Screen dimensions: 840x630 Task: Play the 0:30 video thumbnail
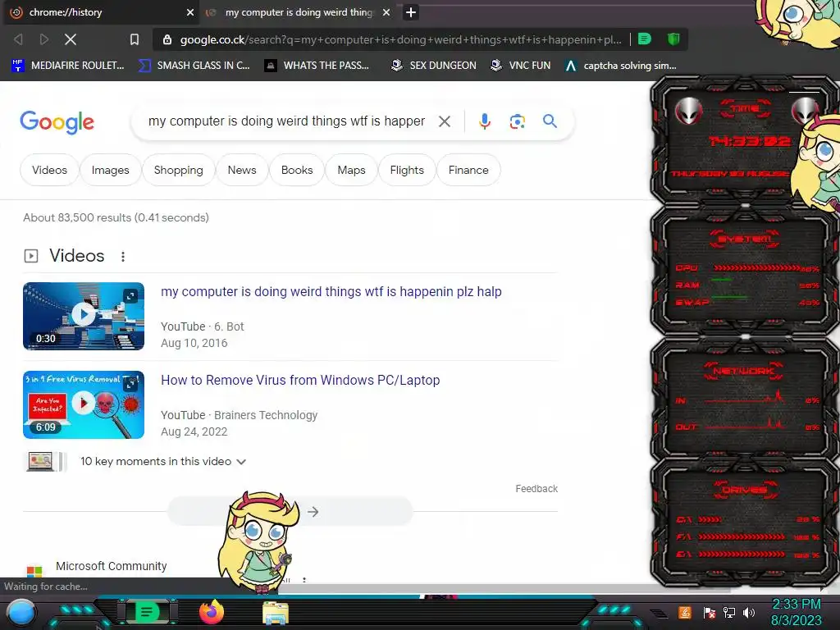[84, 316]
